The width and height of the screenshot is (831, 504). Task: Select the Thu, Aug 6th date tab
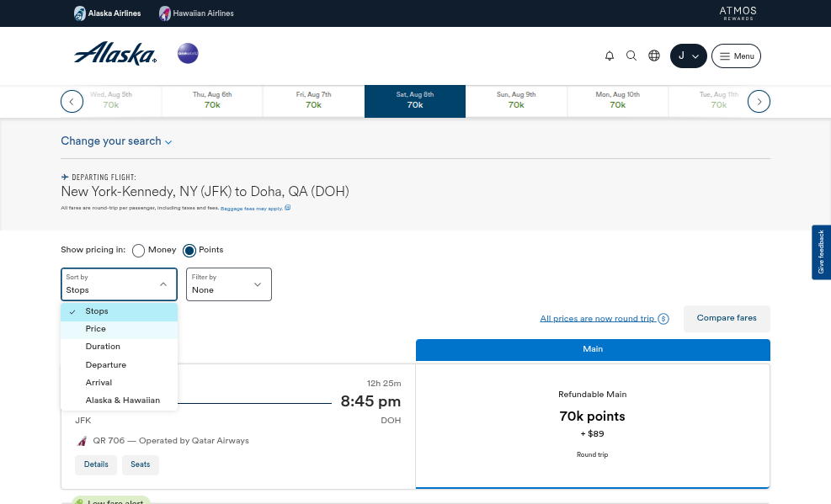(212, 101)
